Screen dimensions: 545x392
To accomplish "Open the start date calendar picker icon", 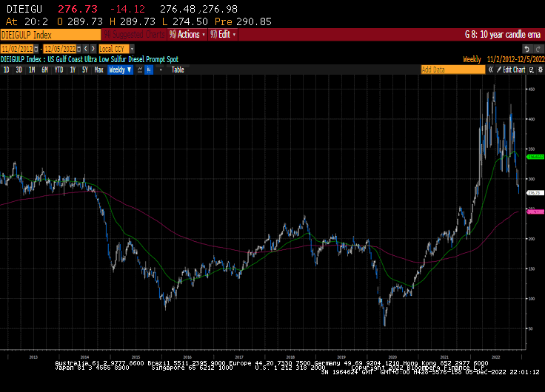I will click(x=36, y=49).
